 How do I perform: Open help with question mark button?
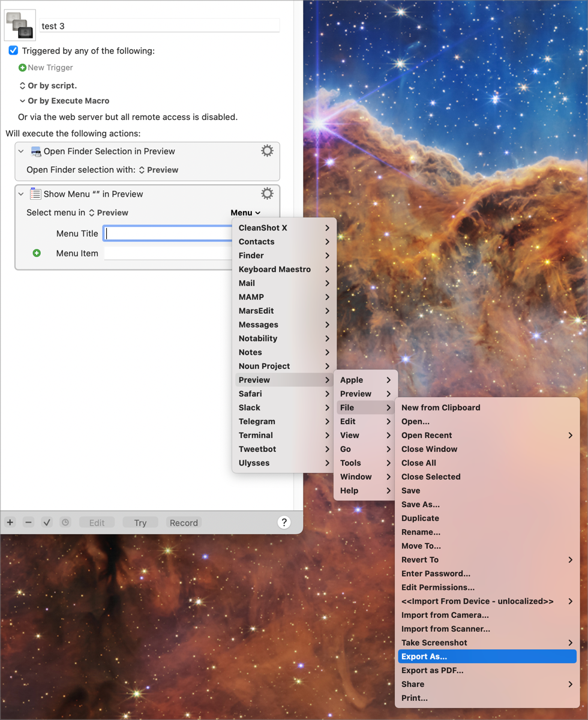(x=284, y=523)
